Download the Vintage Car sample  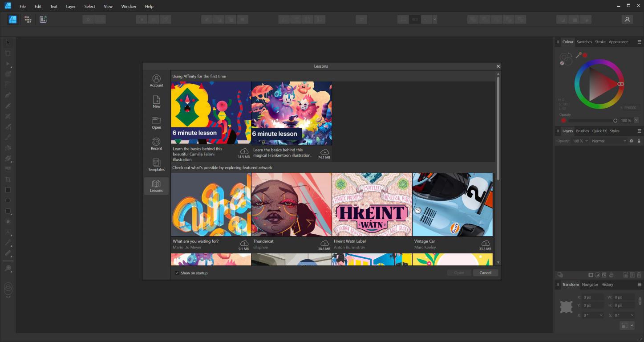pyautogui.click(x=486, y=243)
